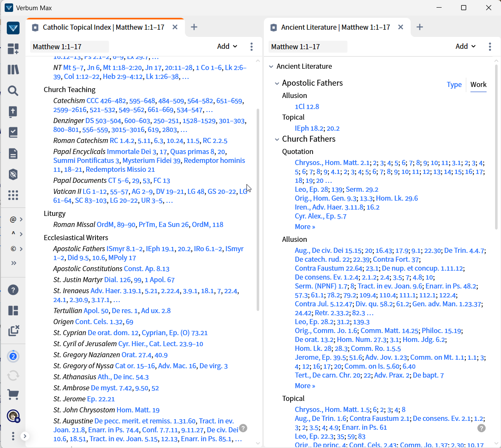Open the user profile avatar
The image size is (501, 448).
click(x=13, y=416)
